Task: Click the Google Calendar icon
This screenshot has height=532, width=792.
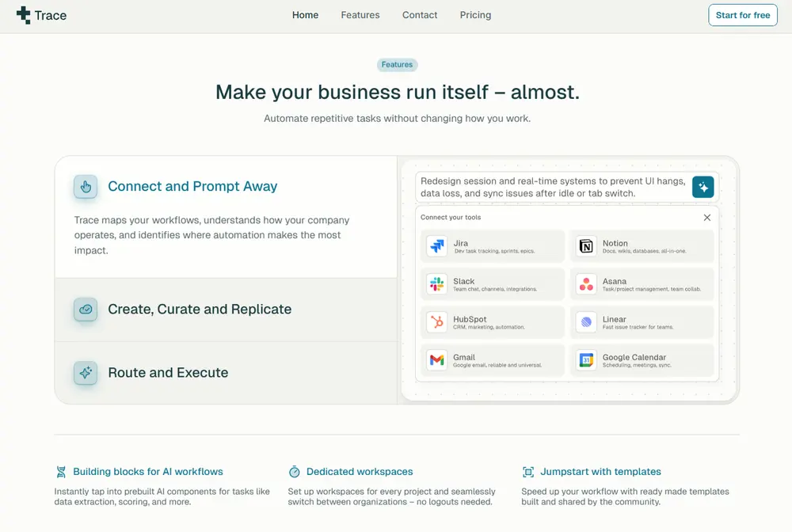Action: (586, 360)
